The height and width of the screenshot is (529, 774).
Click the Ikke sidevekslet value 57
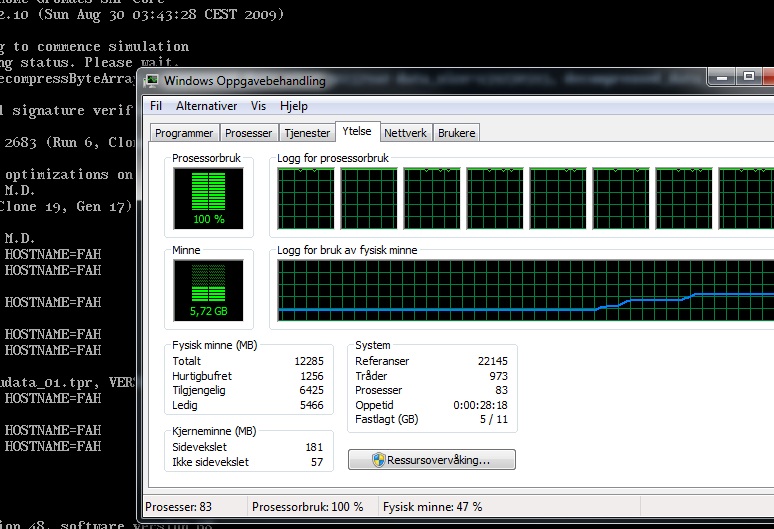317,462
